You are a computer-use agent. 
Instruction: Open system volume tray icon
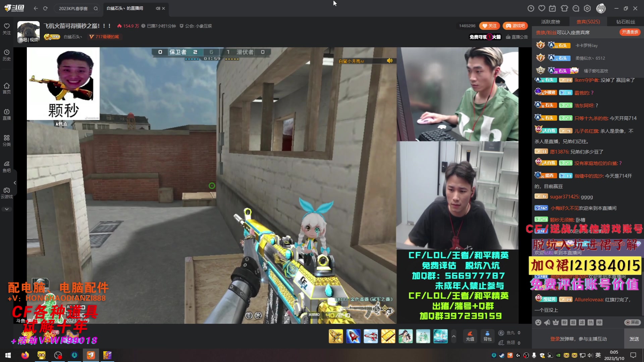pos(590,355)
